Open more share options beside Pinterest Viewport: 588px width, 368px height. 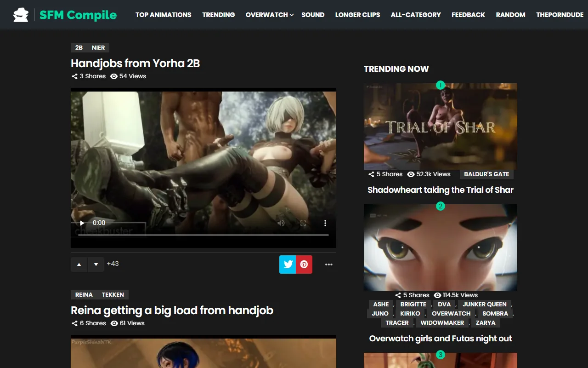328,264
